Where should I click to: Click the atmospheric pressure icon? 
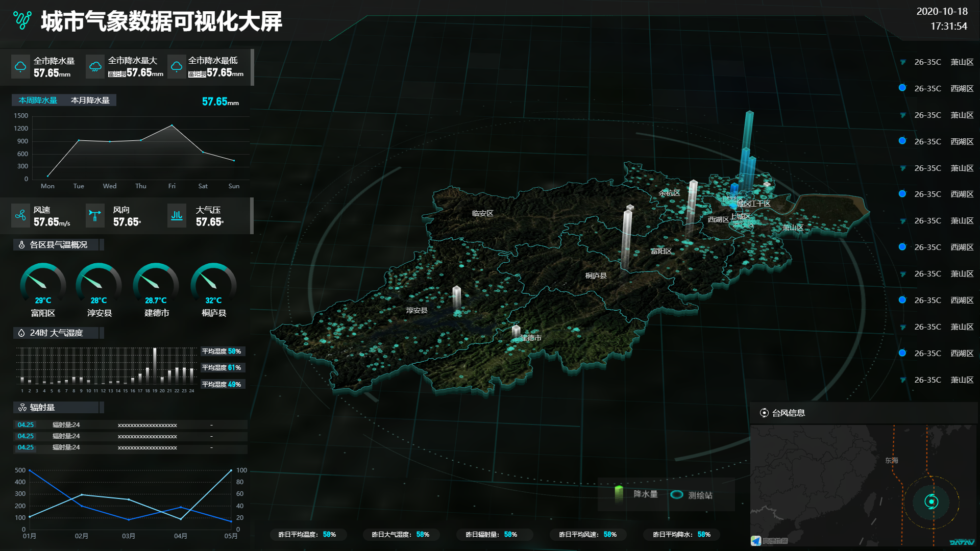[177, 215]
